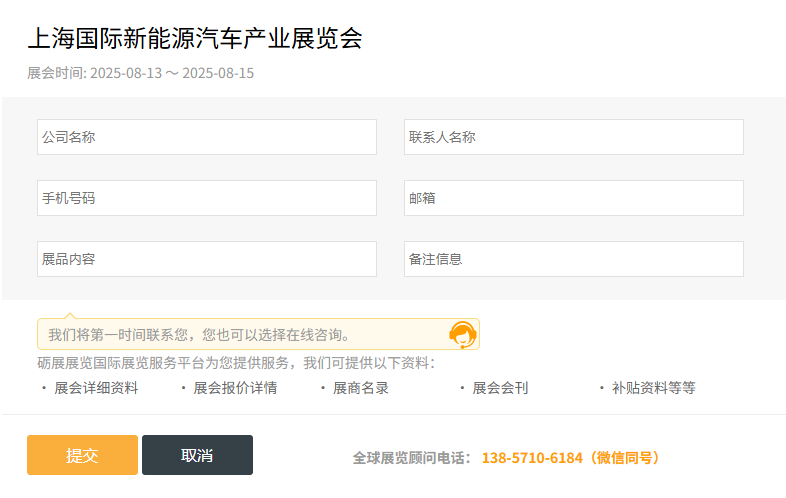This screenshot has width=786, height=498.
Task: Cancel the form with 取消 button
Action: click(198, 455)
